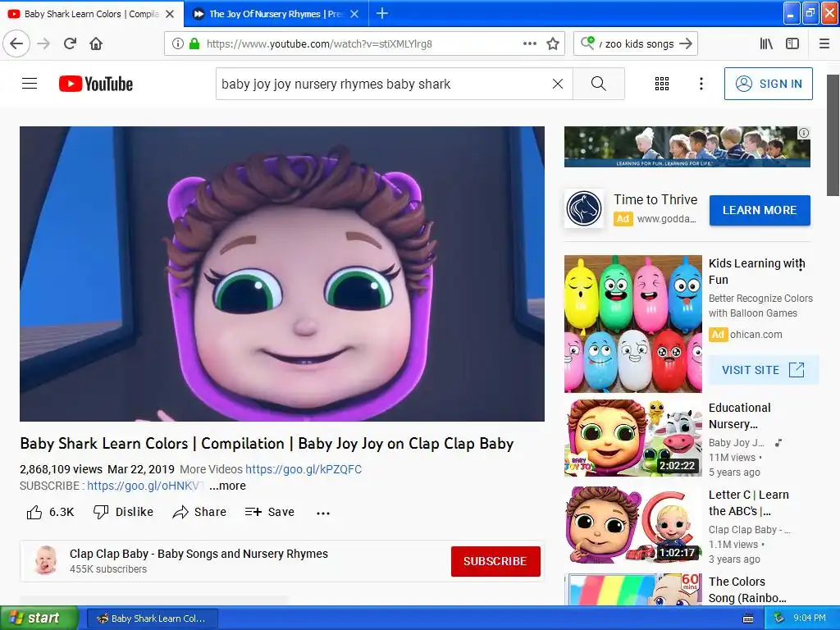
Task: Open Educational Nursery... video title
Action: tap(740, 416)
